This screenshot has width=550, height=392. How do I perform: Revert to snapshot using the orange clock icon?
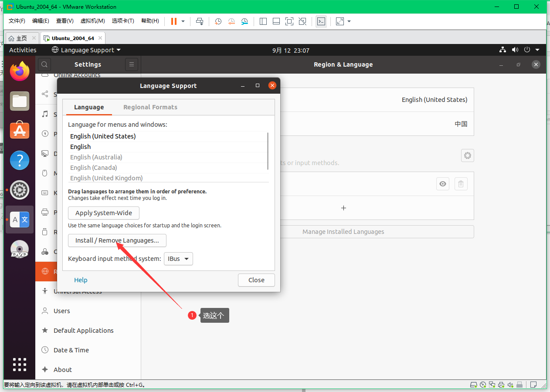[x=231, y=21]
